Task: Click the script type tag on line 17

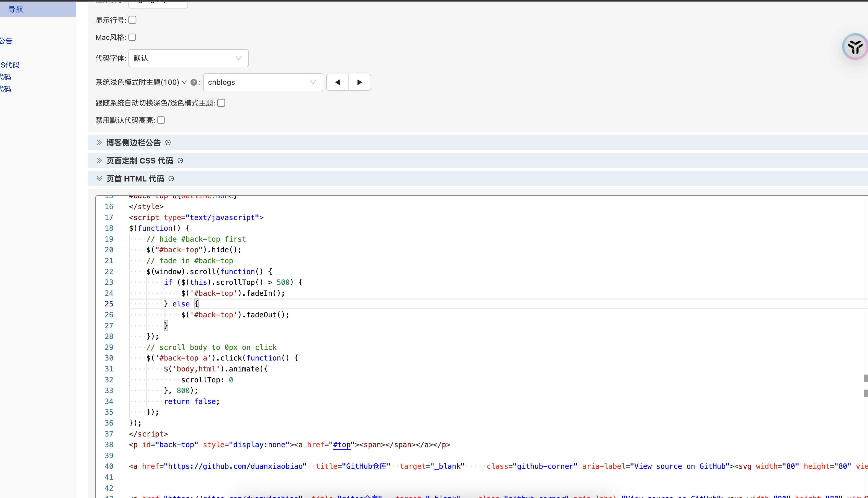Action: (196, 218)
